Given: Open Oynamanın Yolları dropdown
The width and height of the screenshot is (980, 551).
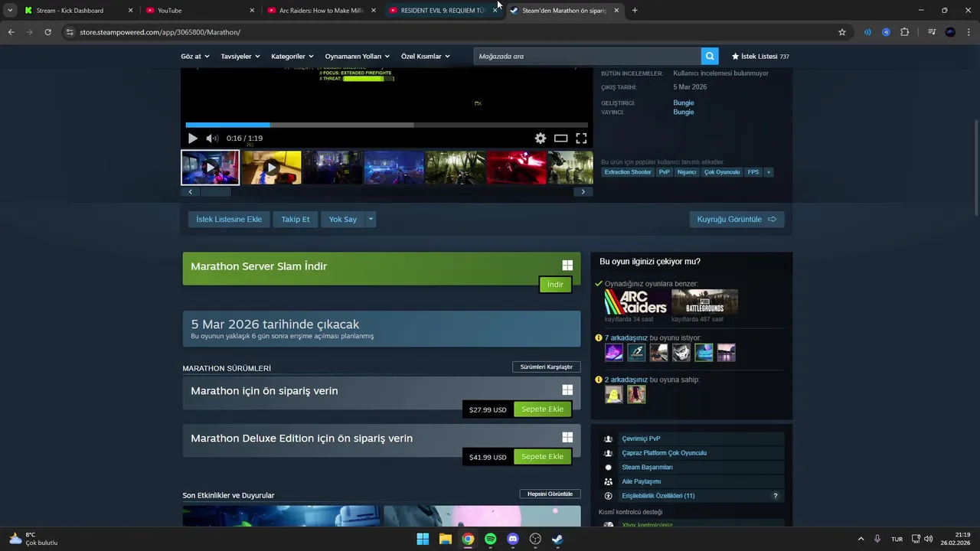Looking at the screenshot, I should point(357,56).
